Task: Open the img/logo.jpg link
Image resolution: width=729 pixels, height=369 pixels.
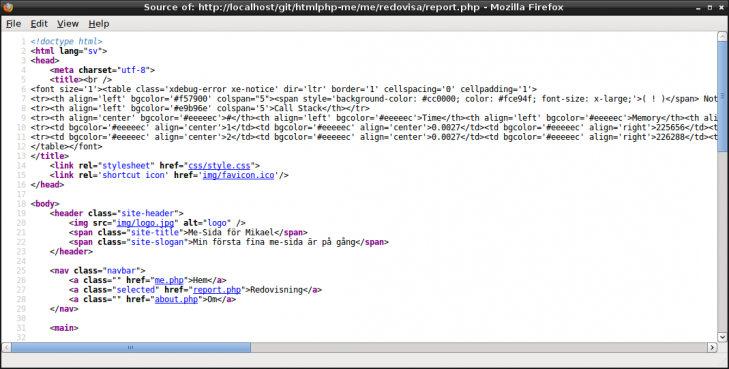Action: coord(145,223)
